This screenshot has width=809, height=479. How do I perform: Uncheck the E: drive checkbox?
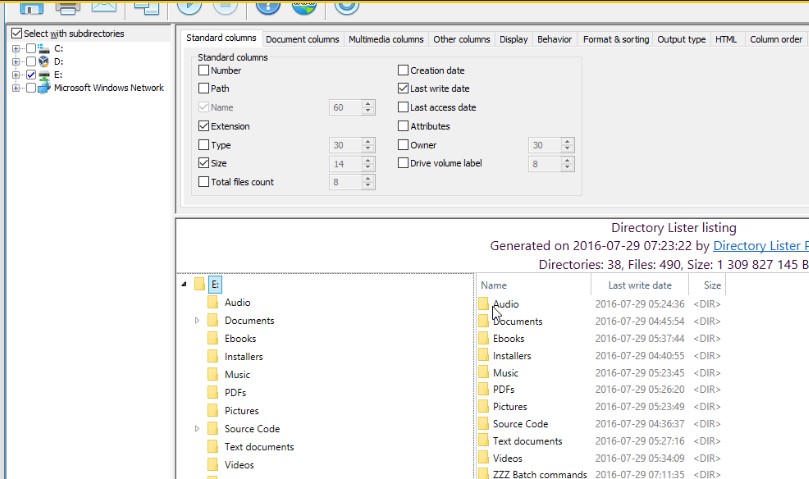[31, 75]
